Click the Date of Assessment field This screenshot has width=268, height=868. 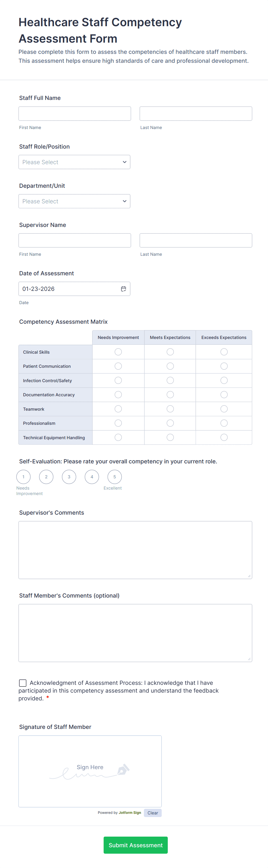click(x=69, y=289)
